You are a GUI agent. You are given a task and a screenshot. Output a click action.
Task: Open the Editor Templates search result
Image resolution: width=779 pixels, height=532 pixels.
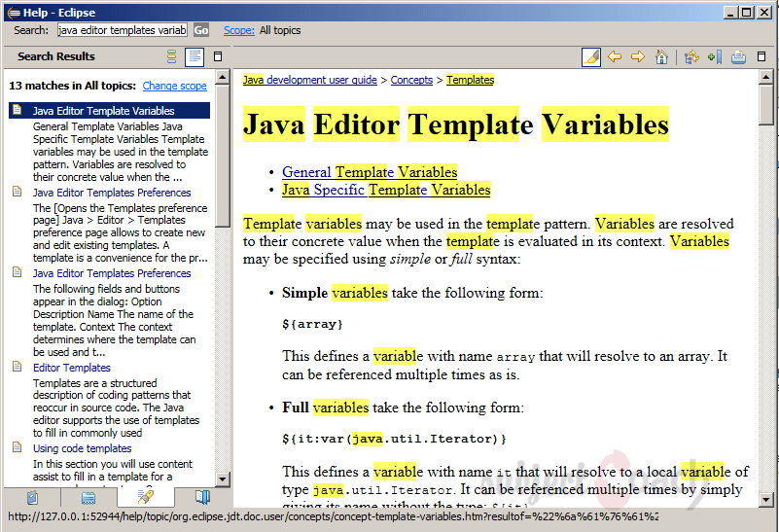(x=71, y=368)
